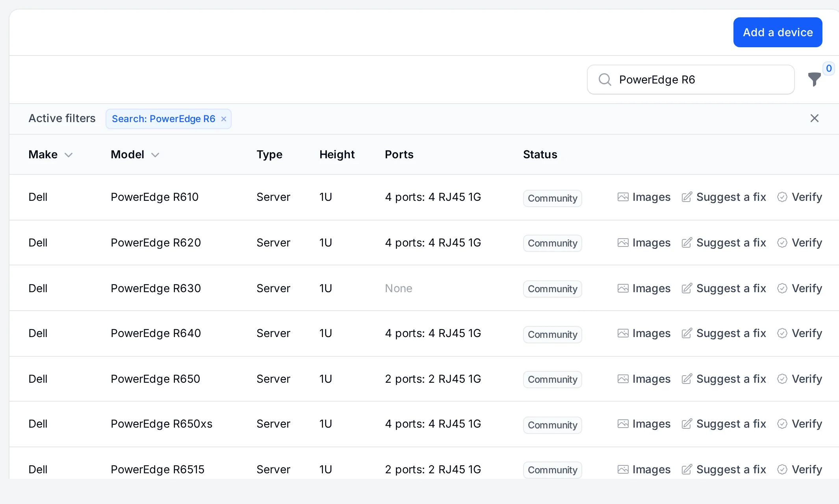
Task: Click the Community badge for PowerEdge R610
Action: coord(552,198)
